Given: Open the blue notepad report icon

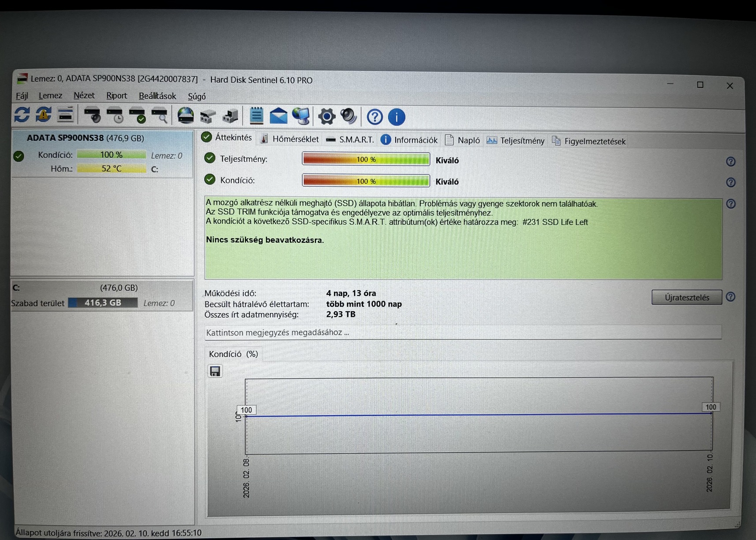Looking at the screenshot, I should pyautogui.click(x=256, y=116).
